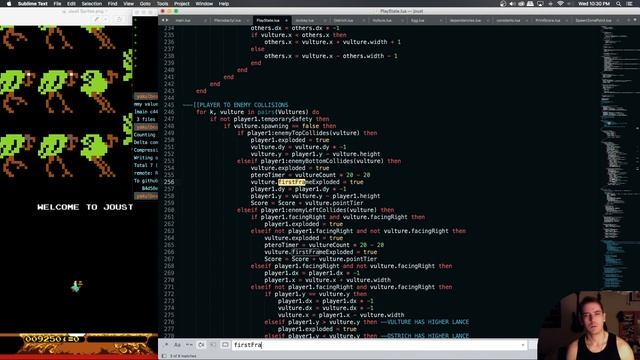Click the VULTURE HAS HIGHER LANCE comment
The width and height of the screenshot is (640, 360).
tap(424, 322)
